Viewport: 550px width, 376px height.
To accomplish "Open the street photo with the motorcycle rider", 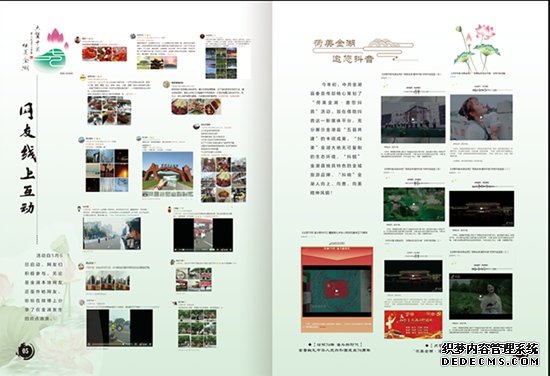I will tap(112, 233).
